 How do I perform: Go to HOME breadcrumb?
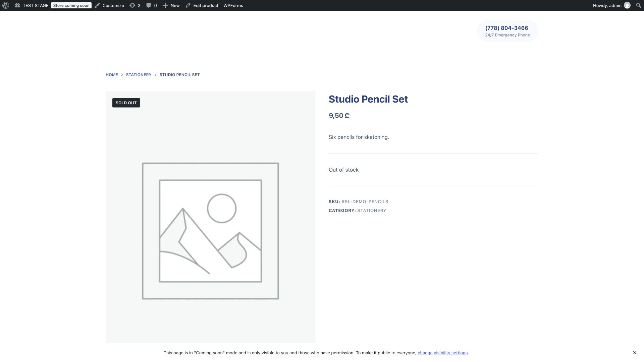tap(112, 75)
